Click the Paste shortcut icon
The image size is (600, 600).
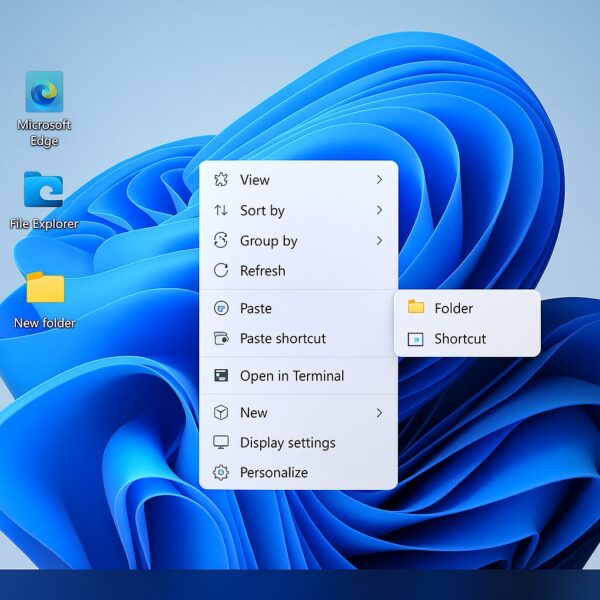[x=221, y=338]
